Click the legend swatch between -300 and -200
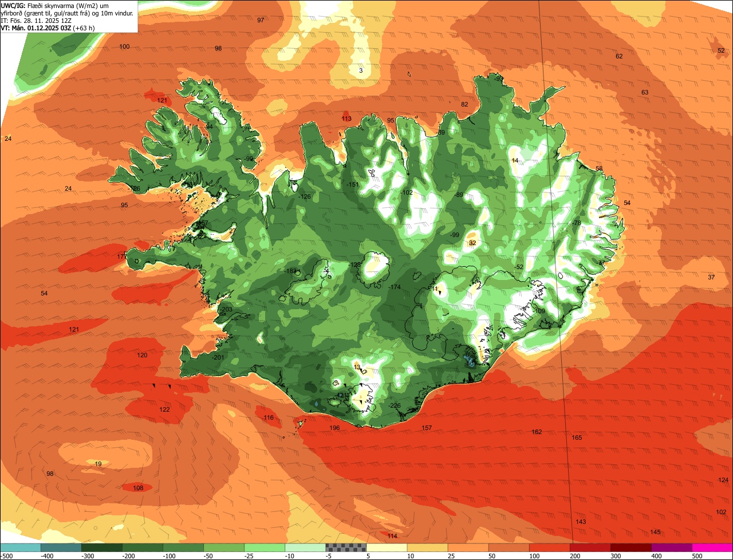 [x=102, y=547]
